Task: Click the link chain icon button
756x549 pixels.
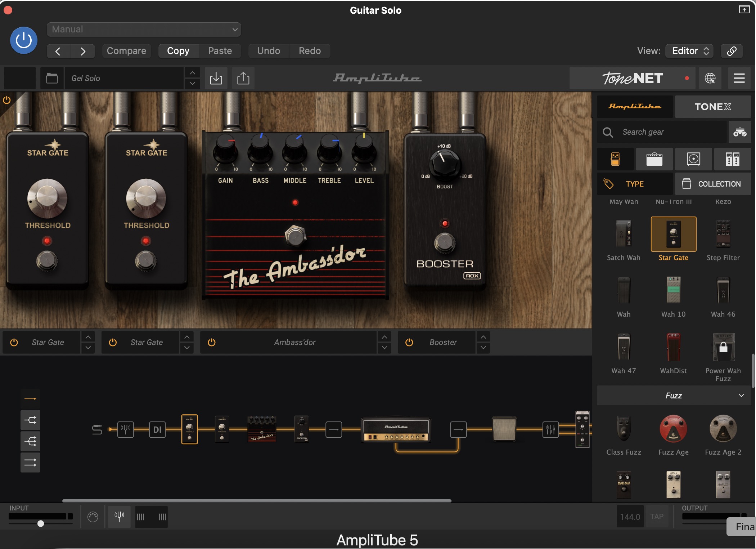Action: 732,51
